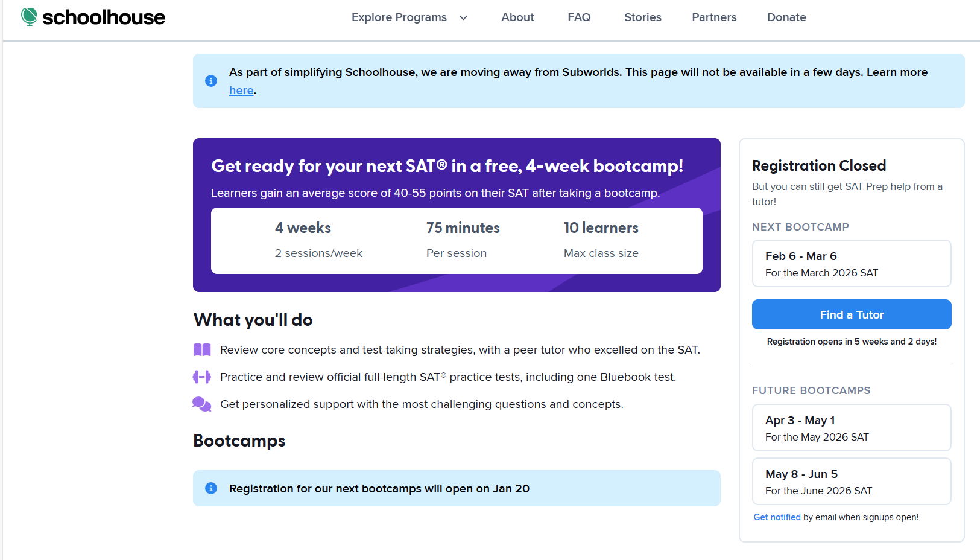The height and width of the screenshot is (560, 980).
Task: Click the info icon in the Subworlds notice
Action: coord(211,81)
